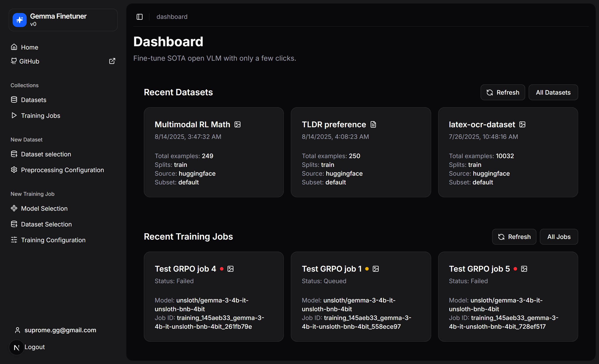This screenshot has width=599, height=364.
Task: Click the All Jobs button
Action: (559, 237)
